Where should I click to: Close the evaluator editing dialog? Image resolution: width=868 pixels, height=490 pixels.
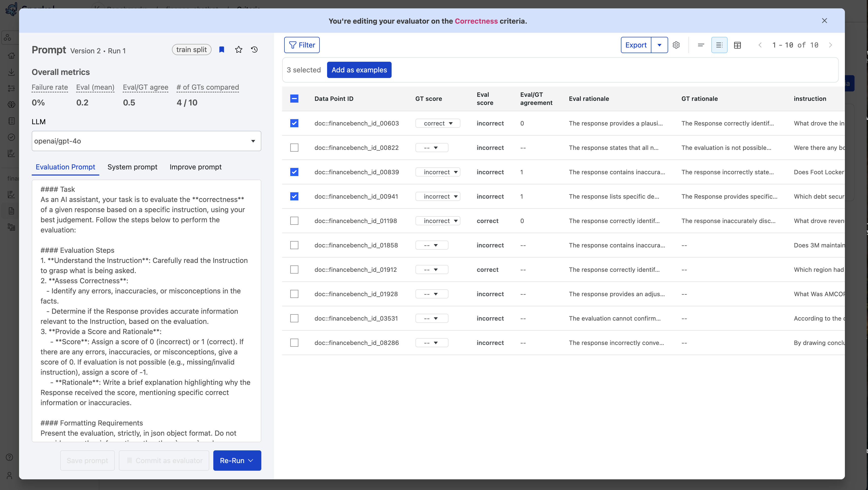[x=824, y=21]
